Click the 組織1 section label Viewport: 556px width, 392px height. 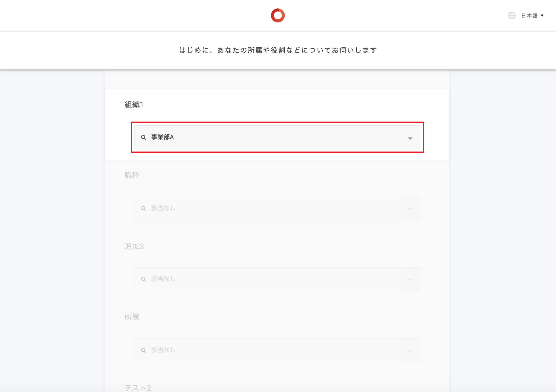(134, 104)
